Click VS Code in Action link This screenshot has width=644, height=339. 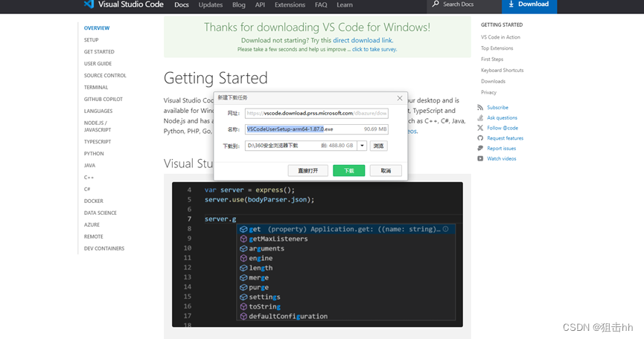tap(500, 37)
